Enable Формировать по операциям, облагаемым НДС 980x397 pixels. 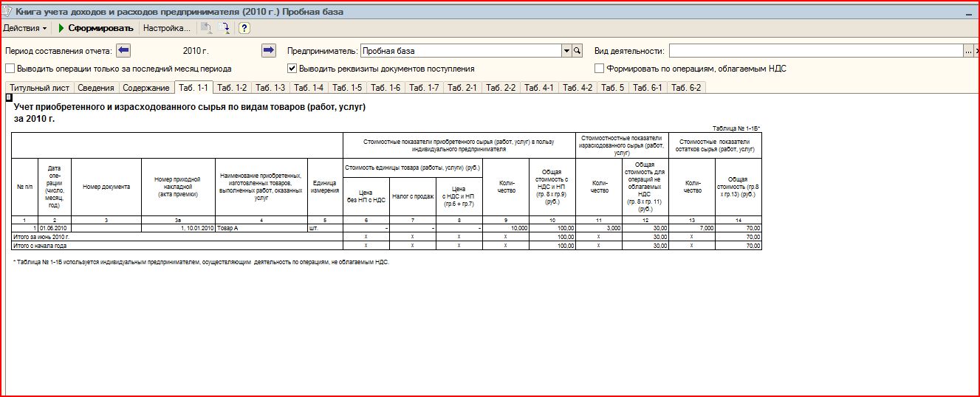599,69
